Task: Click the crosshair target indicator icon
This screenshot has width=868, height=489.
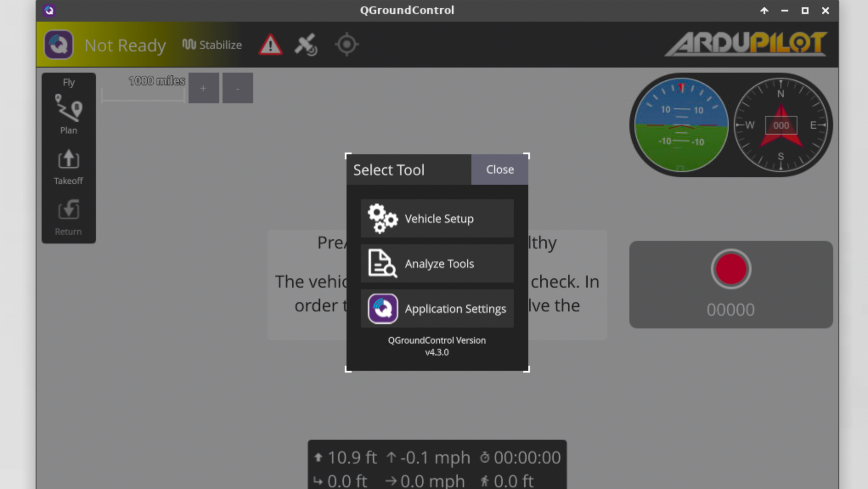Action: [x=347, y=44]
